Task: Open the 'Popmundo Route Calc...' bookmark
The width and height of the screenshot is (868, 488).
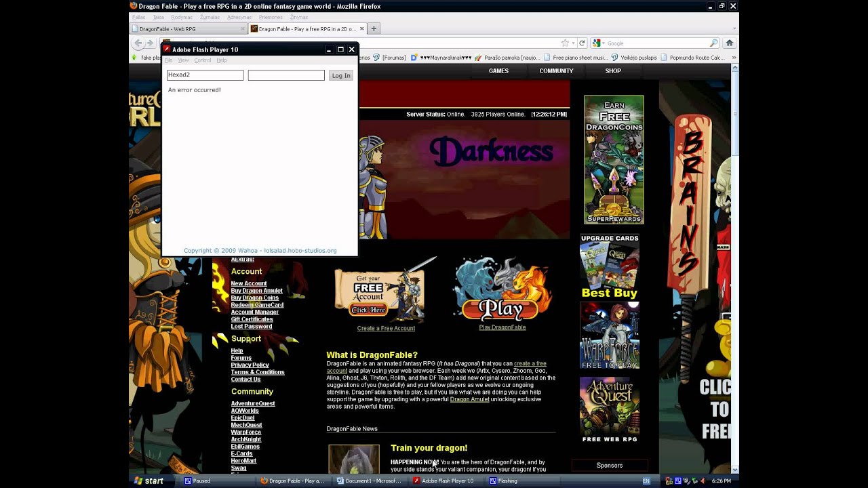Action: click(x=693, y=58)
